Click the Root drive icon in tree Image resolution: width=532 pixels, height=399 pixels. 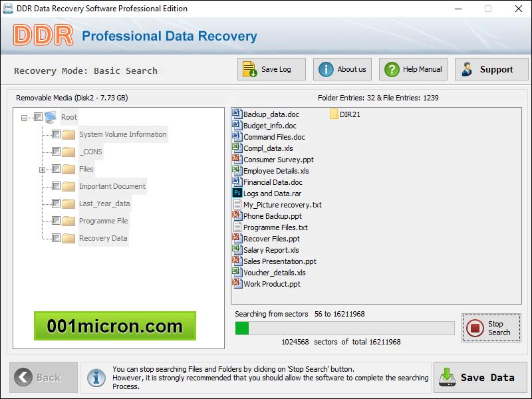click(51, 117)
